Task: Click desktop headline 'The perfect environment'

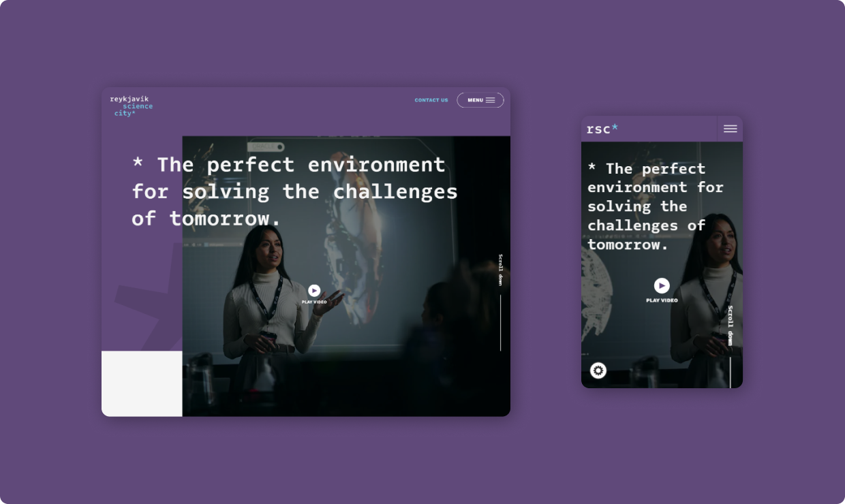Action: (x=301, y=165)
